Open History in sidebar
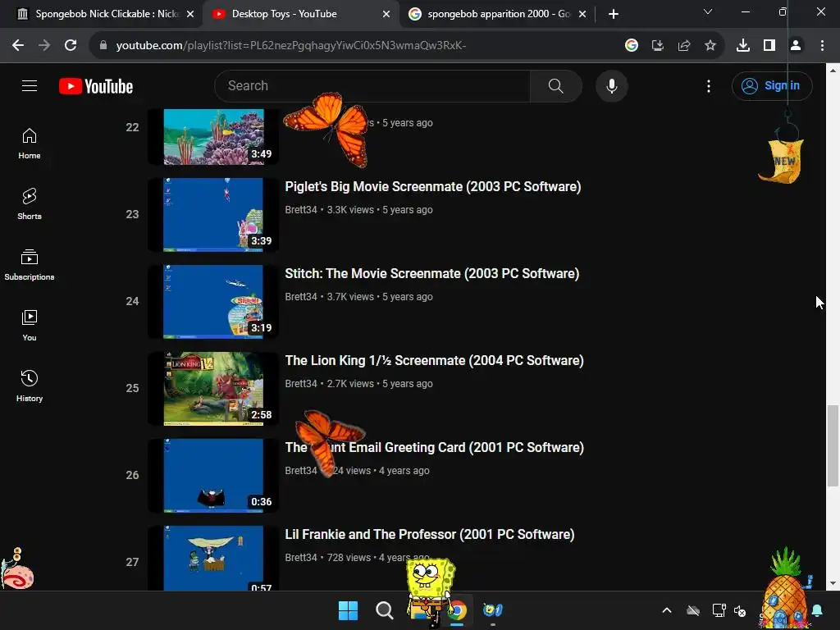Viewport: 840px width, 630px height. click(30, 386)
